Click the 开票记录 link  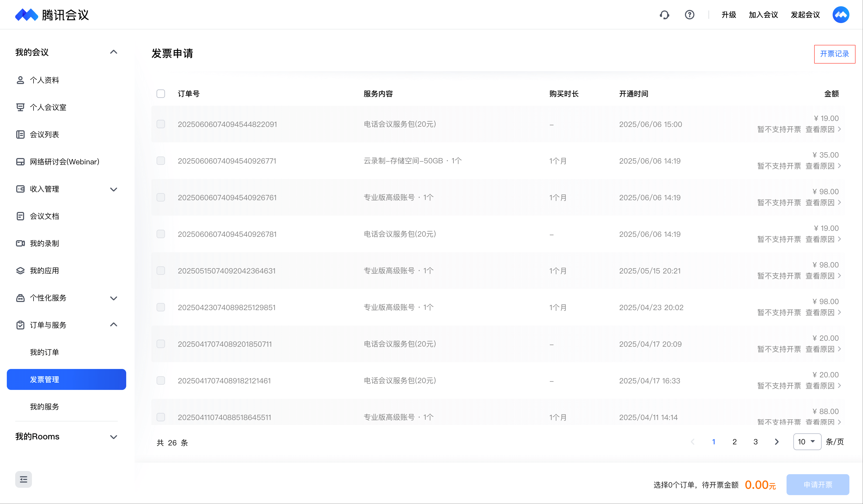(x=835, y=54)
